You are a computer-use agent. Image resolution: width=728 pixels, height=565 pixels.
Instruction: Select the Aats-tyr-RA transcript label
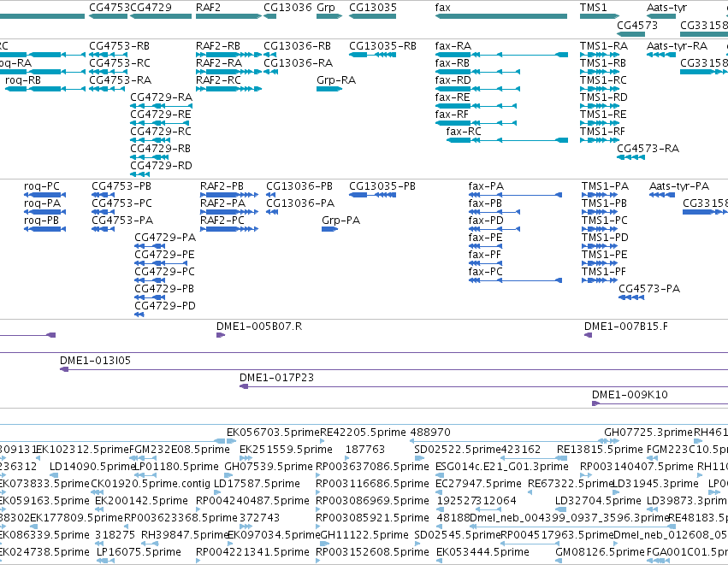coord(677,46)
